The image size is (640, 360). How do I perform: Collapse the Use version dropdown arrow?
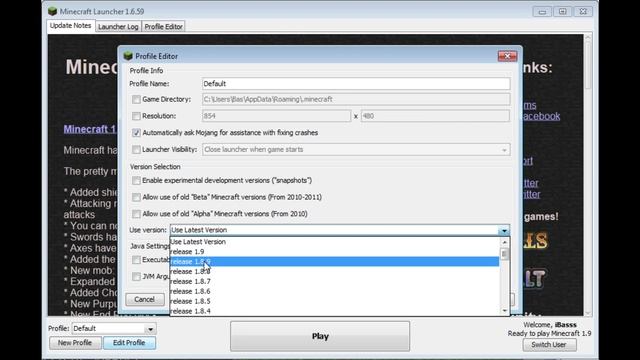click(504, 230)
